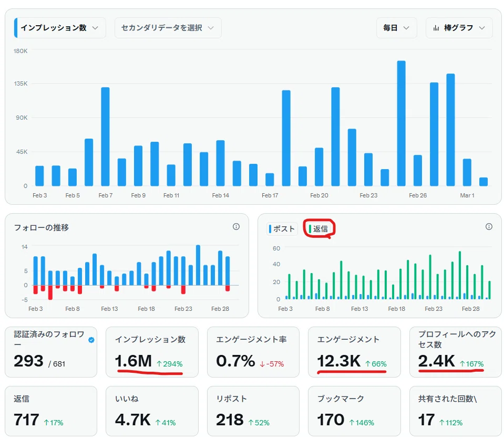Click bar chart icon in 棒グラフ selector
Screen dimensions: 504x440
[x=436, y=28]
